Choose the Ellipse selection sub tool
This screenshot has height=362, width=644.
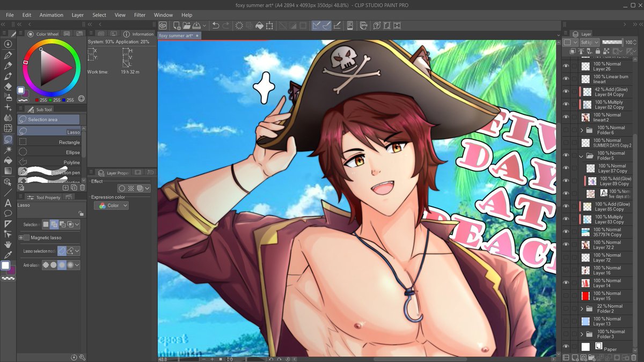(49, 152)
